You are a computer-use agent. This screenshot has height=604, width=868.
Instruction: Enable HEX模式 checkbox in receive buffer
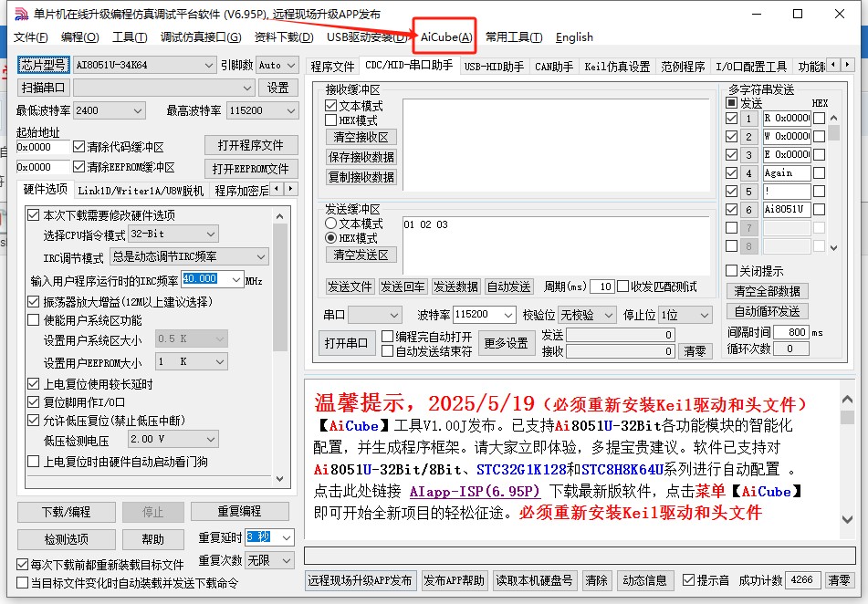pyautogui.click(x=331, y=120)
